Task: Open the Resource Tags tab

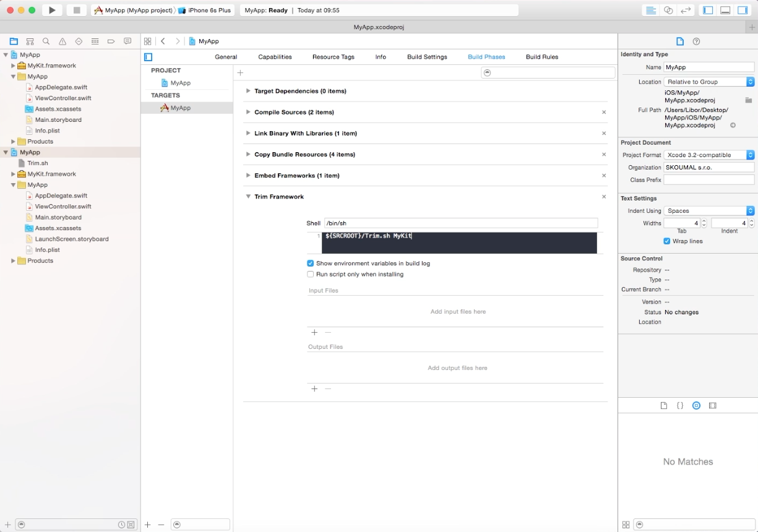Action: [x=334, y=57]
